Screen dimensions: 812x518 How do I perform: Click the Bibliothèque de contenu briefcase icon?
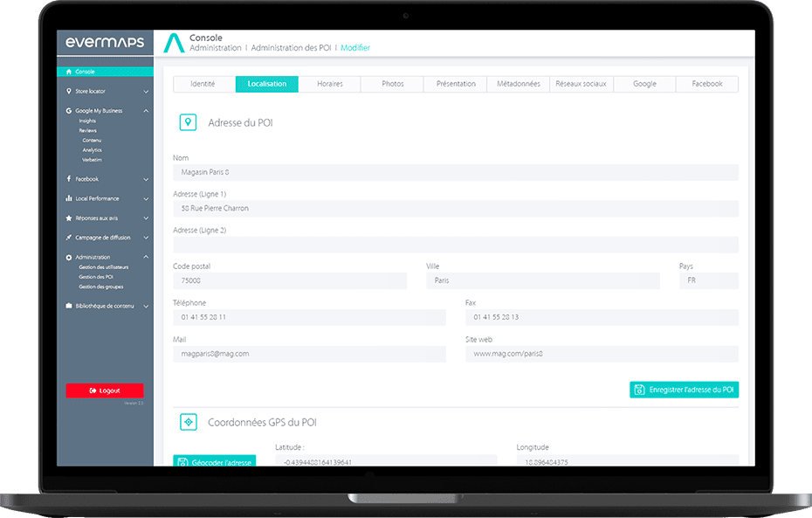tap(69, 306)
